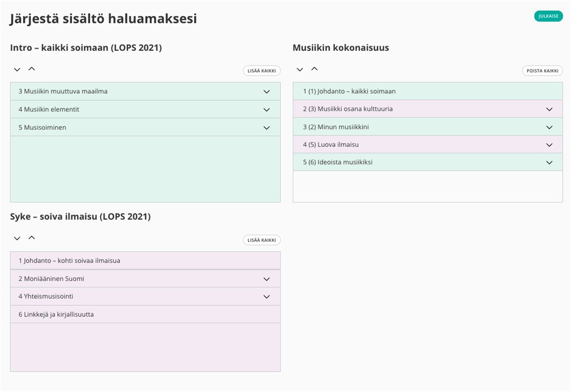Expand the 3 Musiikin muuttuva maailma row
The image size is (571, 392).
266,92
